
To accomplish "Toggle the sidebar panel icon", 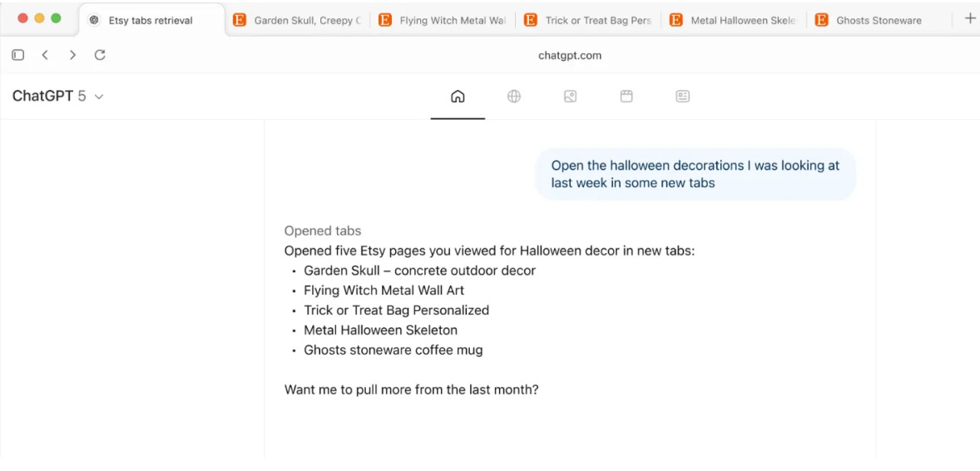I will tap(18, 55).
